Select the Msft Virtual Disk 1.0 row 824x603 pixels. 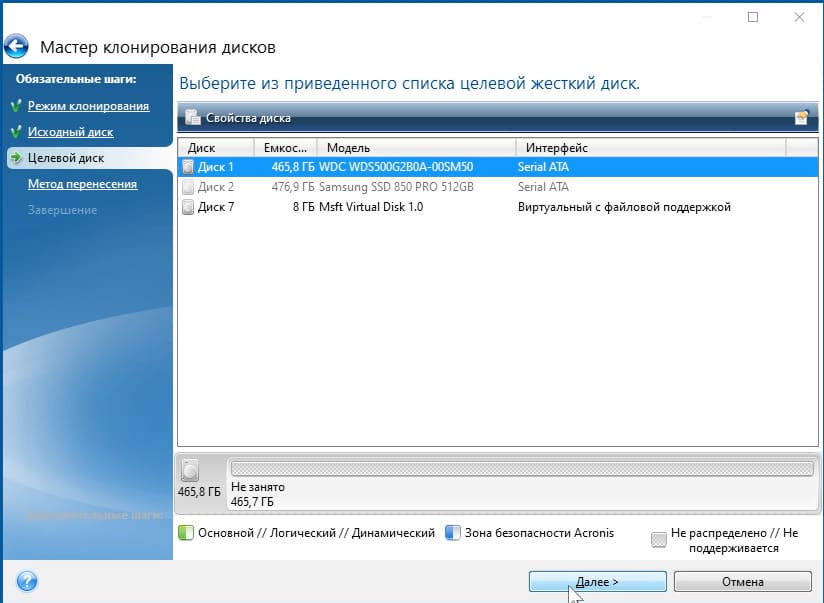point(498,207)
